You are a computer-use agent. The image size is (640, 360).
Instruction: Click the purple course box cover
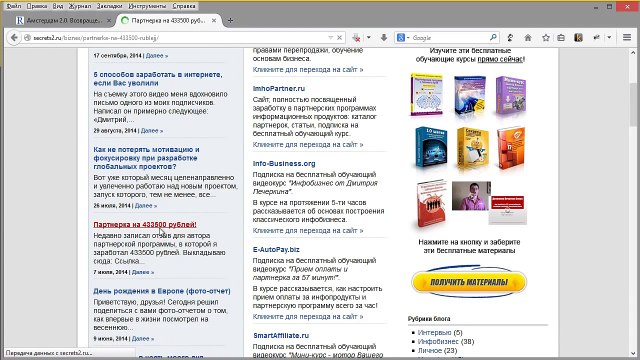pos(511,96)
